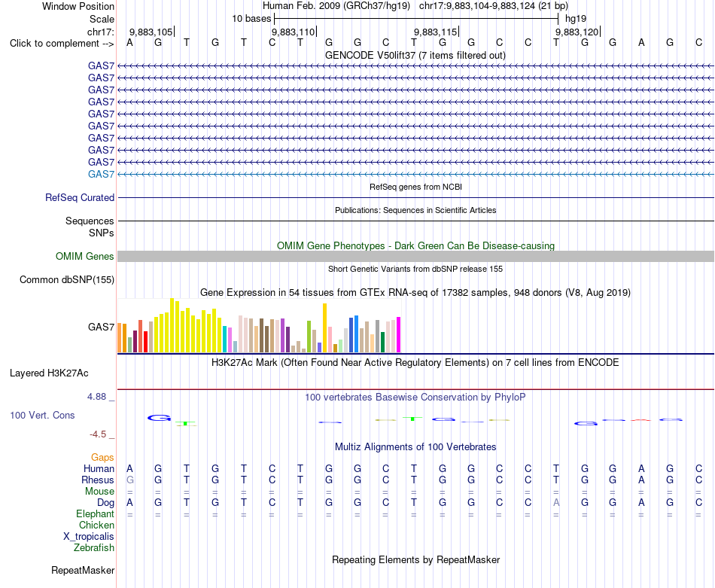Click tallest yellow bar in GTEx expression chart
715x588 pixels.
coord(172,325)
